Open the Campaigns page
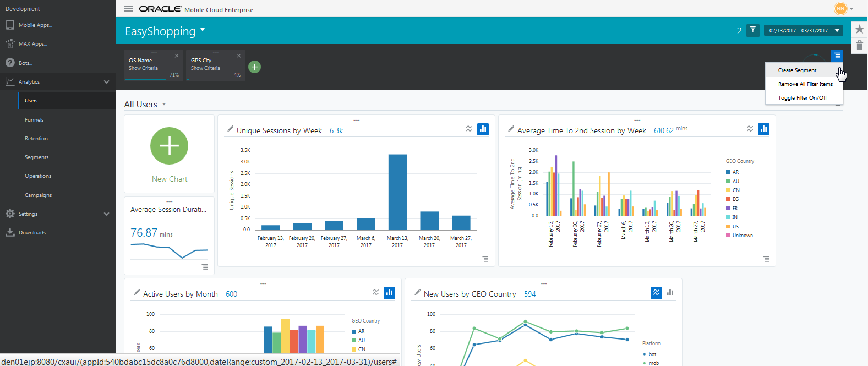868x366 pixels. click(x=38, y=195)
